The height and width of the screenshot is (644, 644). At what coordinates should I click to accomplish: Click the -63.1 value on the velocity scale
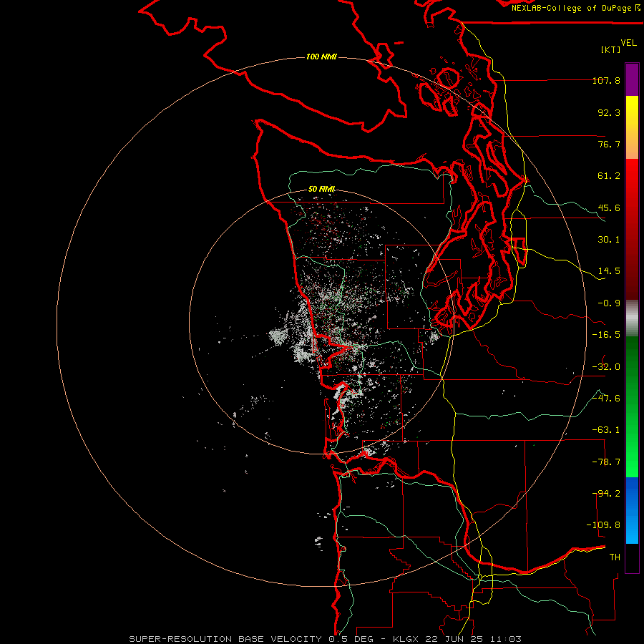[606, 430]
